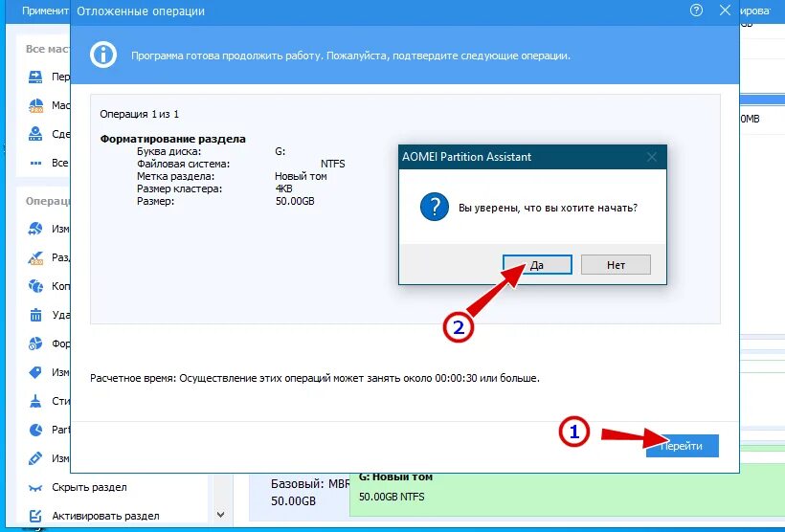Open the Все... more tools icon
The image size is (785, 532).
pos(35,164)
